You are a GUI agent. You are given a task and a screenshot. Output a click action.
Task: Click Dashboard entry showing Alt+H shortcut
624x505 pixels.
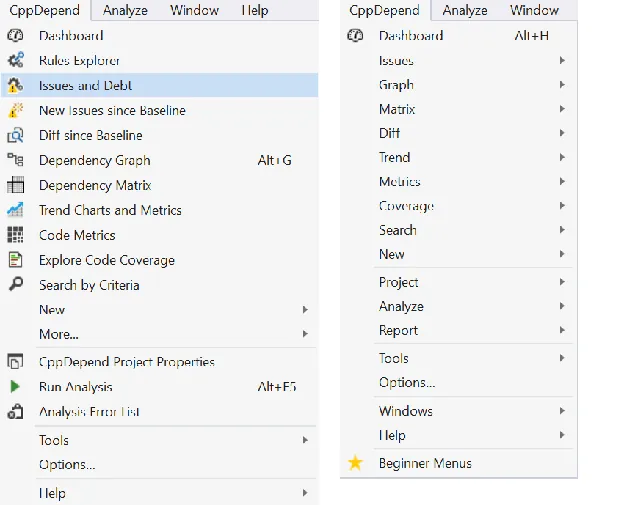(x=458, y=36)
